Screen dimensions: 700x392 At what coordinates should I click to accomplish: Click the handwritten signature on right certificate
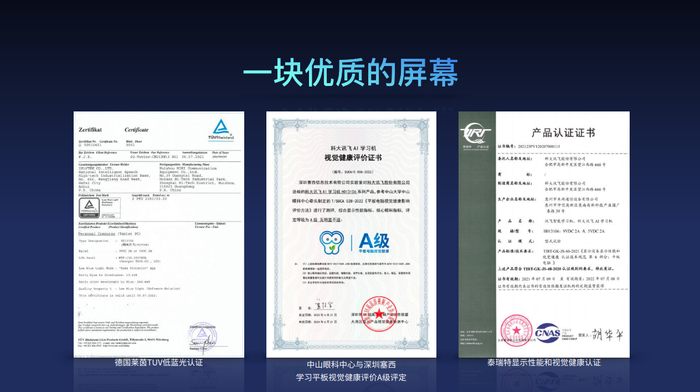(x=607, y=334)
